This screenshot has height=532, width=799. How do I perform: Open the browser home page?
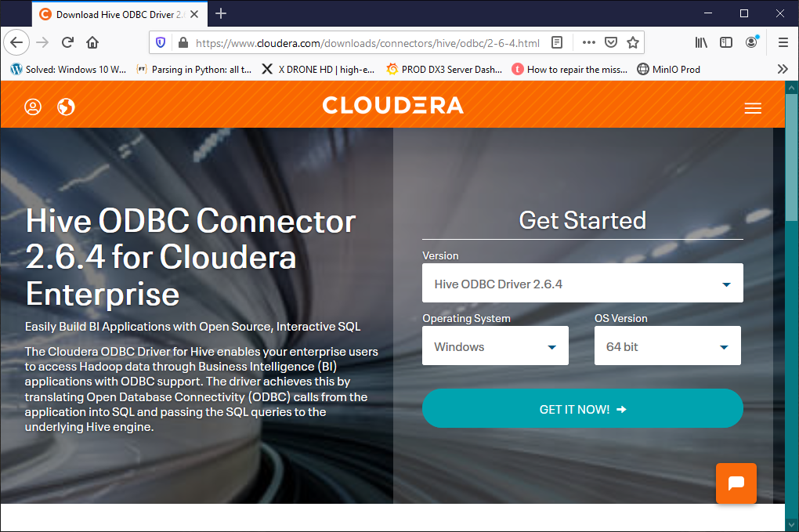point(92,42)
